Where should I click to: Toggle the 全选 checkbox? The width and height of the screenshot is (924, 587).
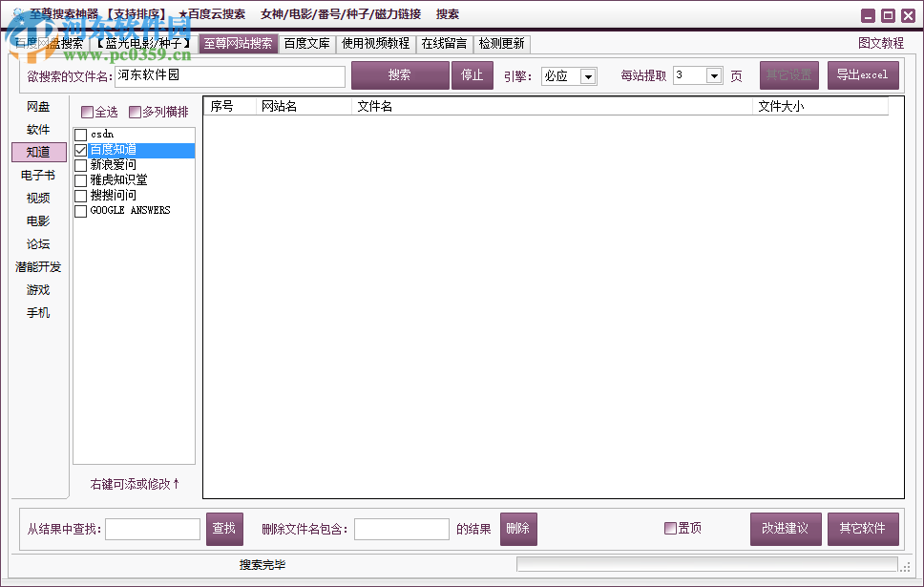[87, 112]
